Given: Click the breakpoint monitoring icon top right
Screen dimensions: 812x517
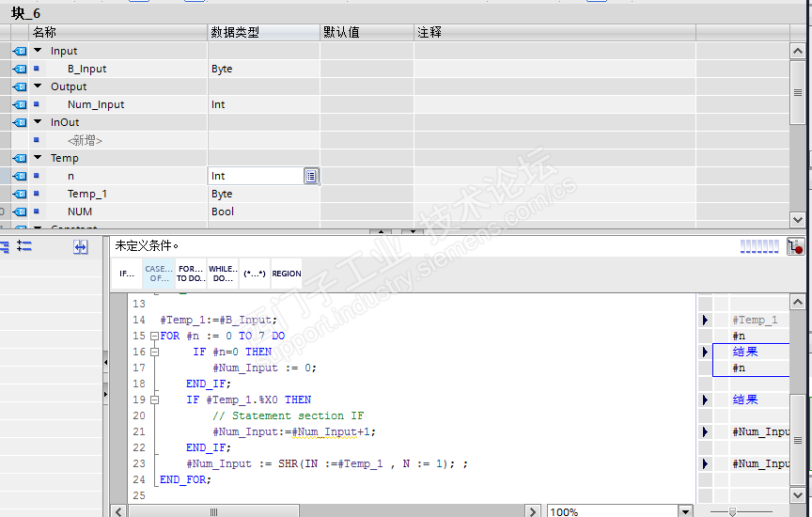Looking at the screenshot, I should [x=795, y=246].
